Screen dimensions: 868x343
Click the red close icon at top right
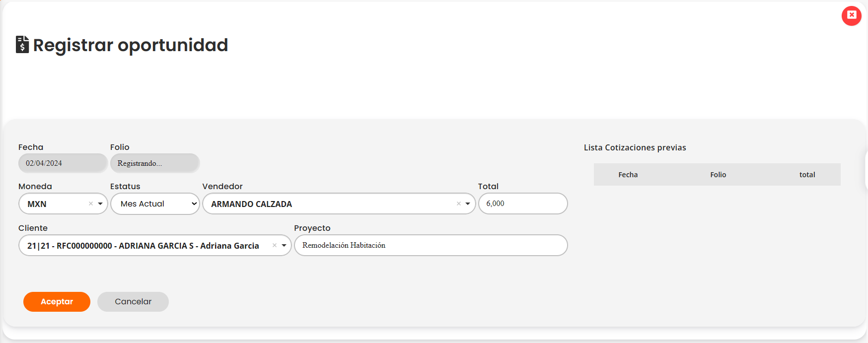[x=851, y=15]
